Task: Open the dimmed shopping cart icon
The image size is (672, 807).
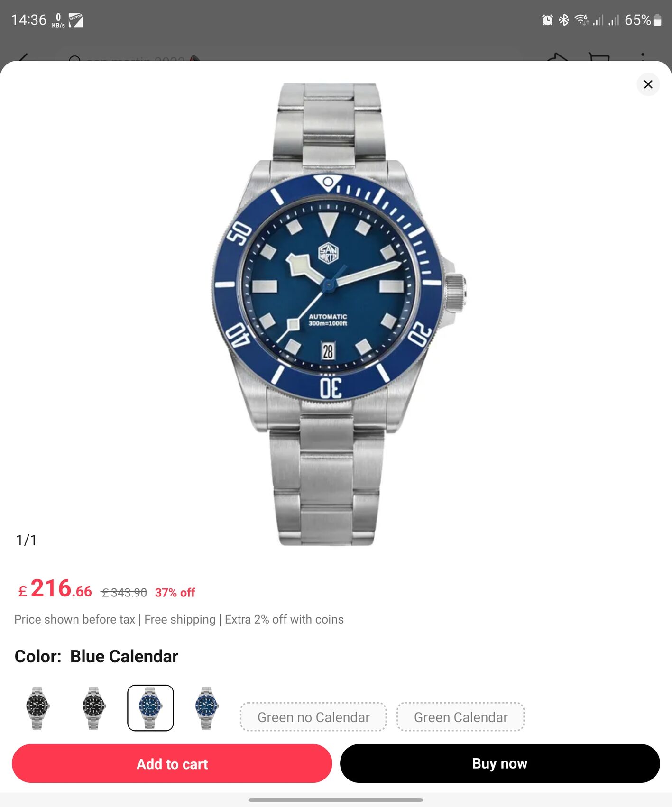Action: [599, 56]
